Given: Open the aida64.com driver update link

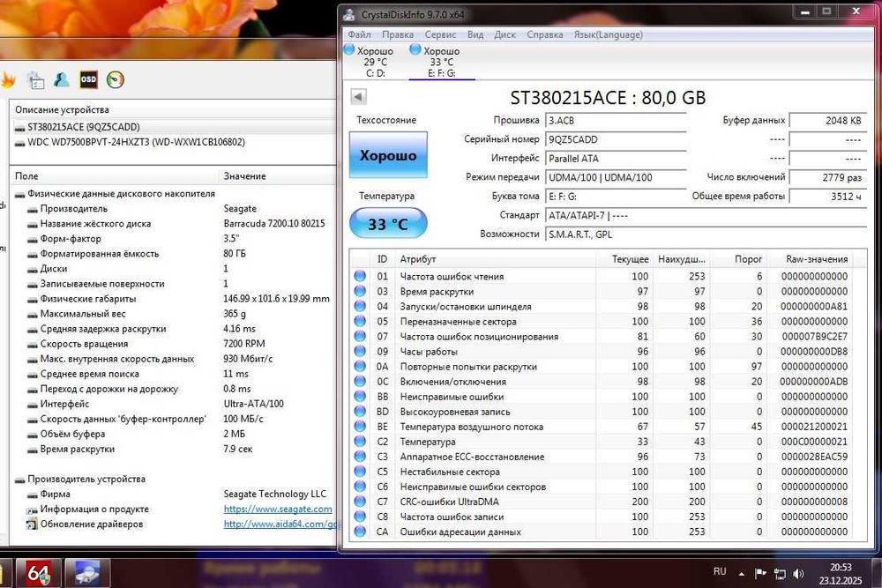Looking at the screenshot, I should pyautogui.click(x=280, y=524).
